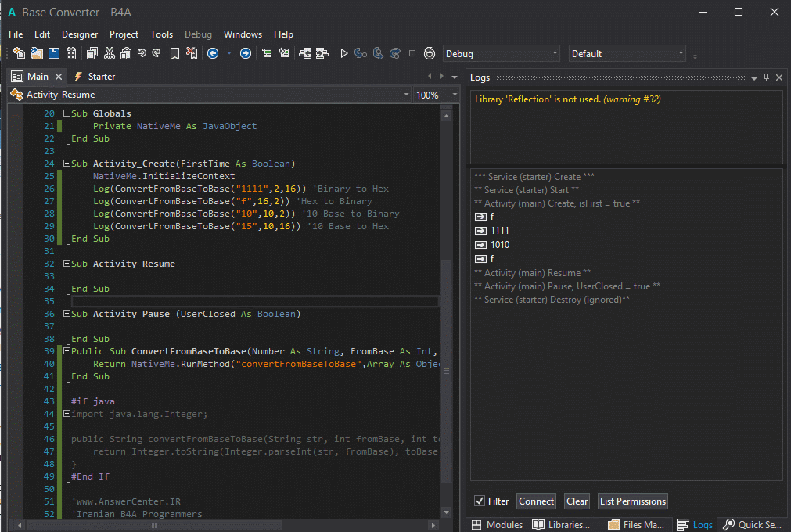791x532 pixels.
Task: Click the restart circular arrow icon
Action: 429,53
